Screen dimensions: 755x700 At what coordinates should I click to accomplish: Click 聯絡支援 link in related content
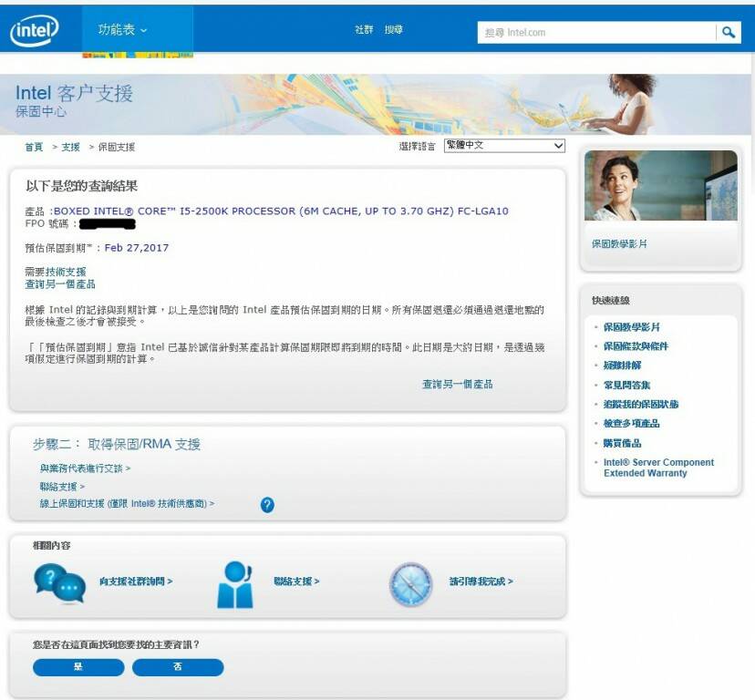point(296,582)
